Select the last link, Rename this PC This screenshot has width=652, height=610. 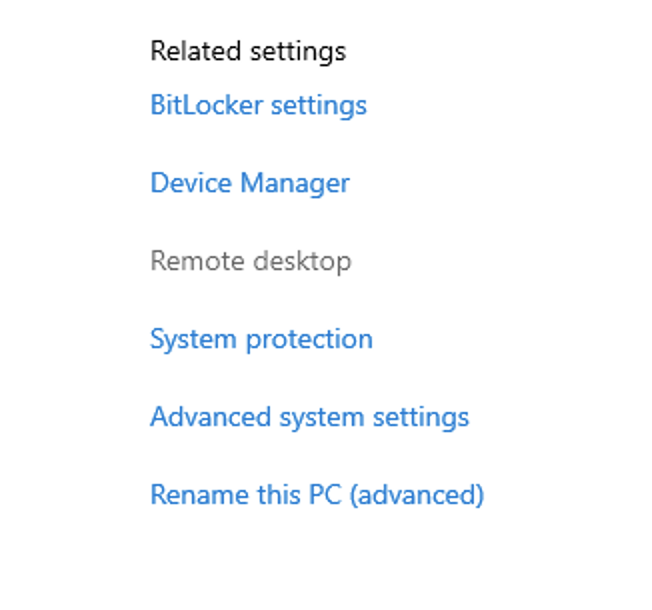coord(317,495)
